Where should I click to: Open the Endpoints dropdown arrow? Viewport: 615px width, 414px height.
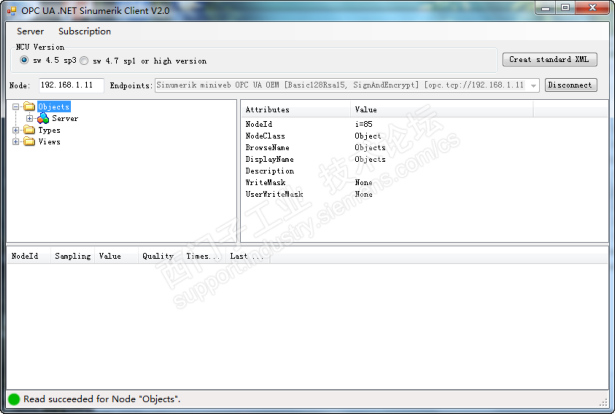pos(533,85)
